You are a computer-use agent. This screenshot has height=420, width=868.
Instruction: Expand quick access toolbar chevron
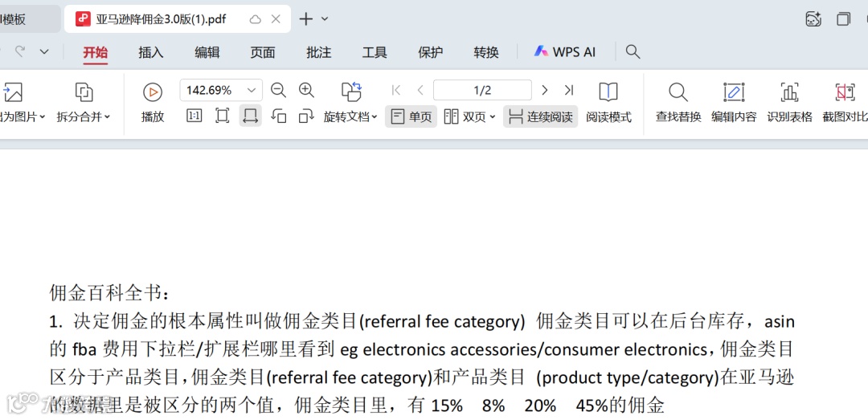point(44,51)
